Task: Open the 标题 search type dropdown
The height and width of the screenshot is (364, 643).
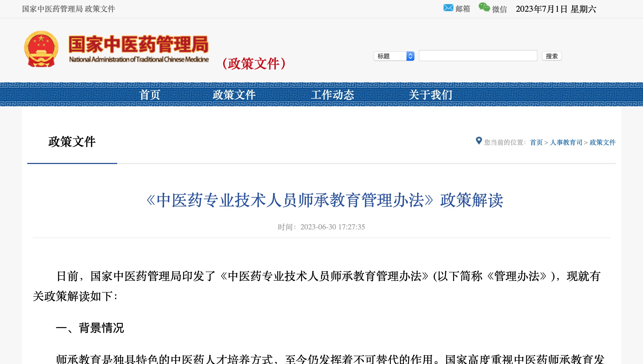Action: (x=394, y=56)
